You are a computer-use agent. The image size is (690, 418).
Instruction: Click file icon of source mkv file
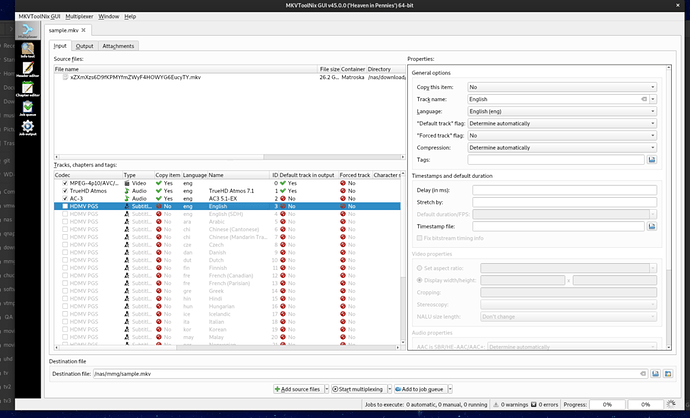[x=65, y=77]
